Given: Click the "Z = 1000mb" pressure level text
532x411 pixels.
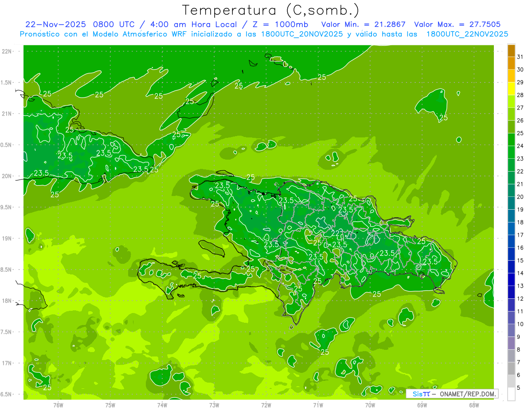Looking at the screenshot, I should 280,24.
